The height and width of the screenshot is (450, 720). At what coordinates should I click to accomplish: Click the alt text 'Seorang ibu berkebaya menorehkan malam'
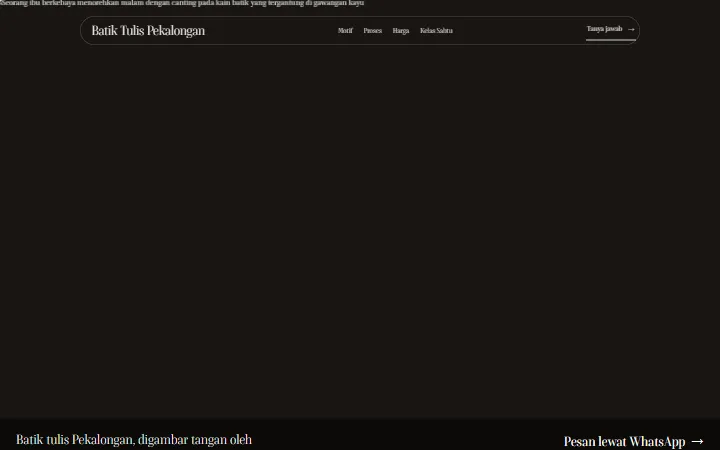pyautogui.click(x=72, y=3)
